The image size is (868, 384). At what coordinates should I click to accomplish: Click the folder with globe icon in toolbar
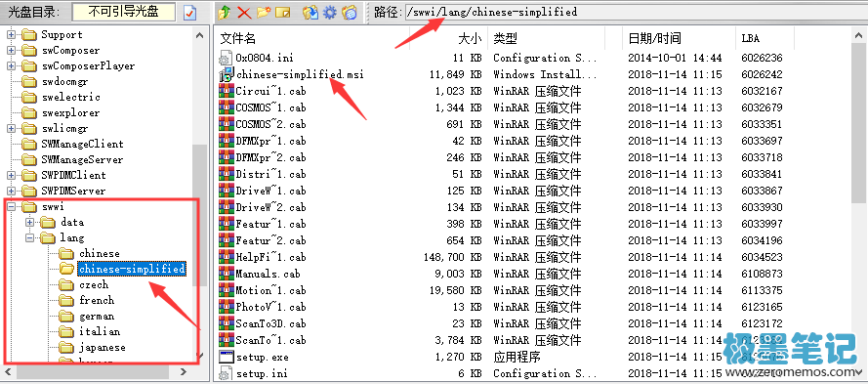pyautogui.click(x=350, y=12)
